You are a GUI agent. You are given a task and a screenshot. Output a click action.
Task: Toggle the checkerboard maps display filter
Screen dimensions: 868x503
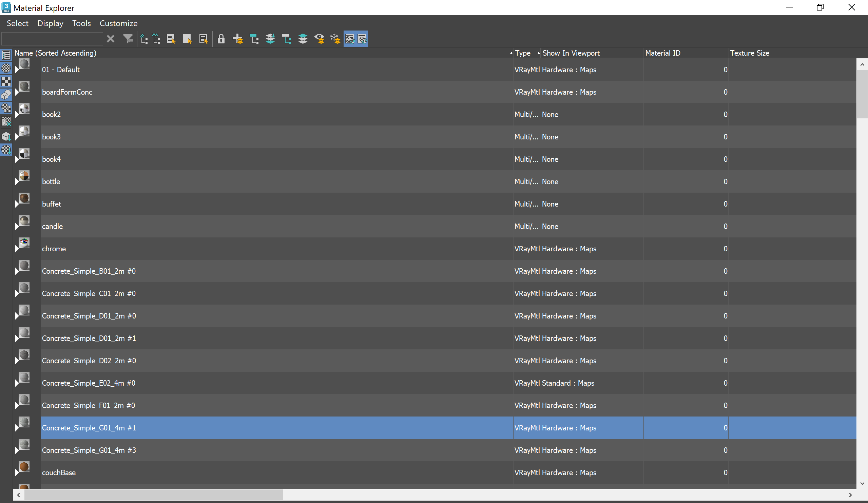(x=6, y=81)
